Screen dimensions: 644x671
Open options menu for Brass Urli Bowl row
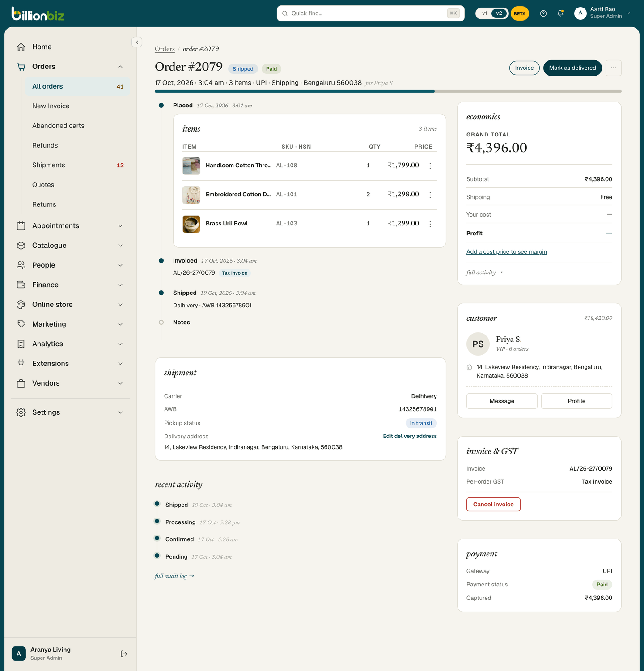430,224
